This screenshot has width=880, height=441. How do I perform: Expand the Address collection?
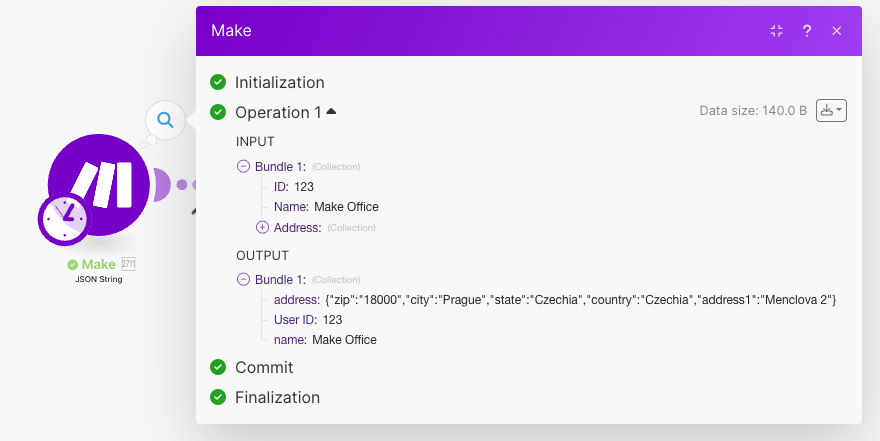(x=263, y=227)
